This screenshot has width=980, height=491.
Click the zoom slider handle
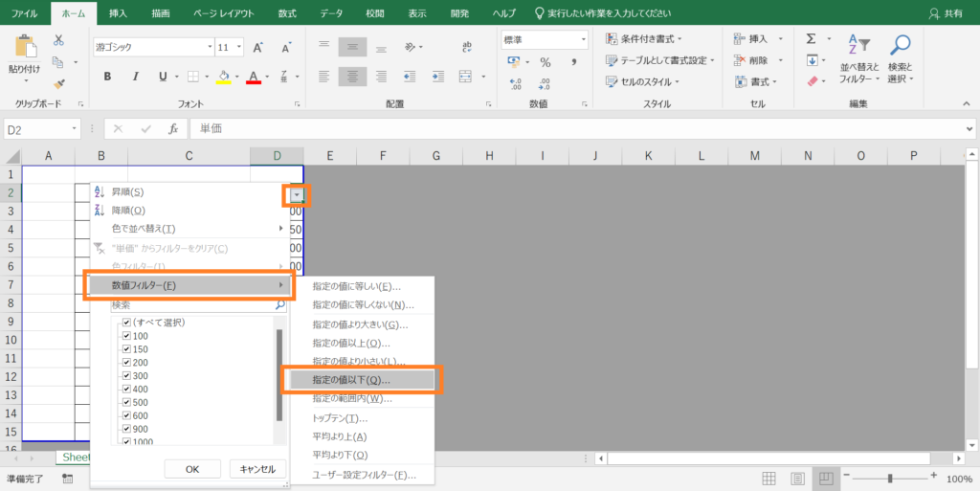(890, 479)
